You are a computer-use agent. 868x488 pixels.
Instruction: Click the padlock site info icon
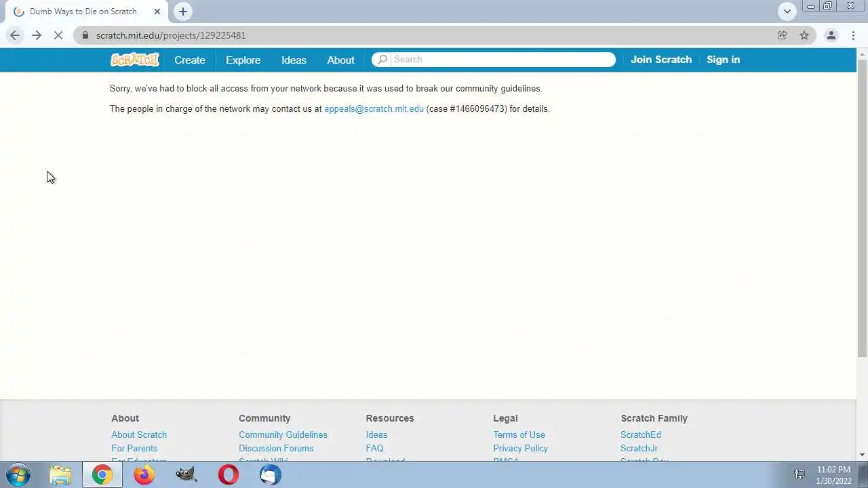(x=85, y=35)
